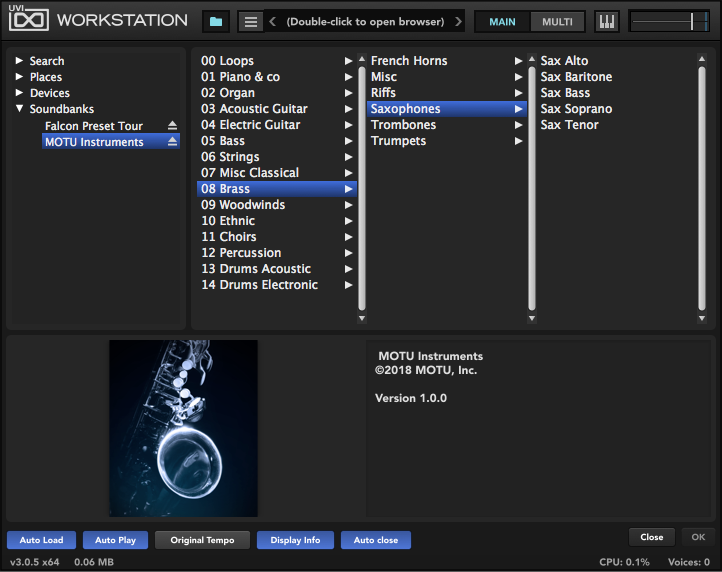722x572 pixels.
Task: Adjust the master volume slider
Action: tap(669, 21)
